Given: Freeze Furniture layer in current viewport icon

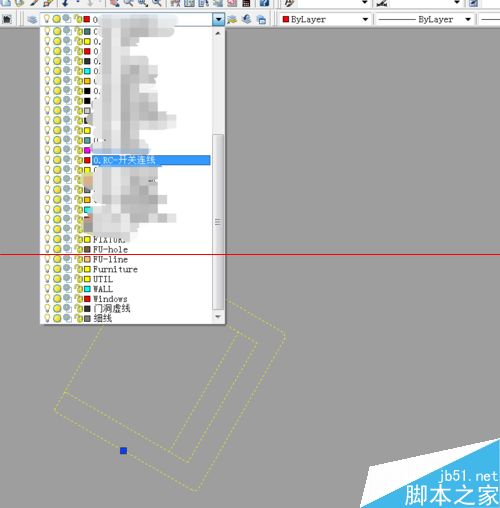Looking at the screenshot, I should (x=68, y=269).
